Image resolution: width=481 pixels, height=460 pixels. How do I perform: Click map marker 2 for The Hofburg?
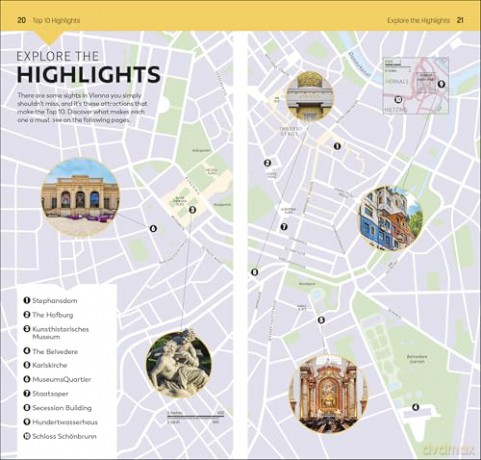pyautogui.click(x=267, y=163)
